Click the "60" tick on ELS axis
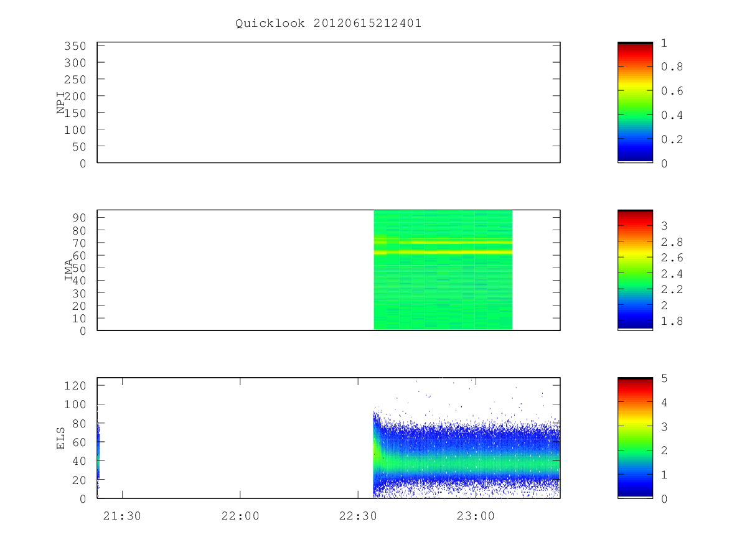This screenshot has height=560, width=747. pos(78,442)
